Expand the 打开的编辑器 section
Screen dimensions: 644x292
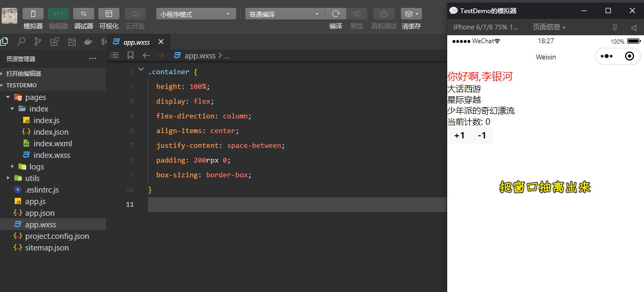coord(53,74)
